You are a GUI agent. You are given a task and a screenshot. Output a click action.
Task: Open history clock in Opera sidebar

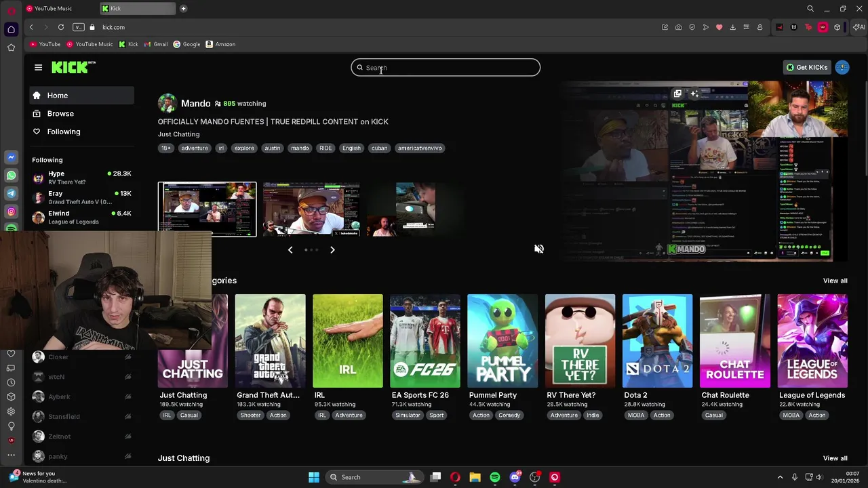(11, 382)
